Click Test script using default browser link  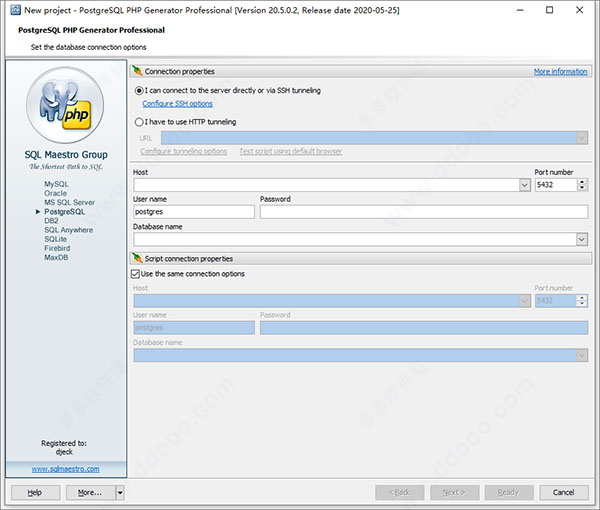click(x=291, y=152)
